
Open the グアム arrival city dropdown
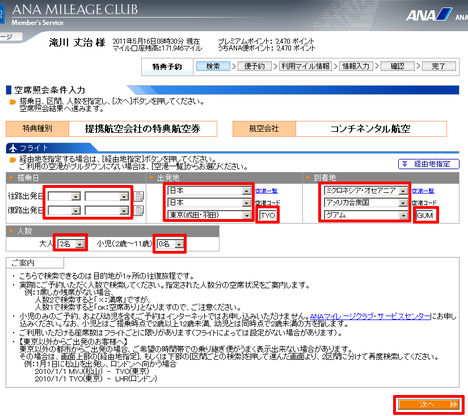tap(366, 215)
